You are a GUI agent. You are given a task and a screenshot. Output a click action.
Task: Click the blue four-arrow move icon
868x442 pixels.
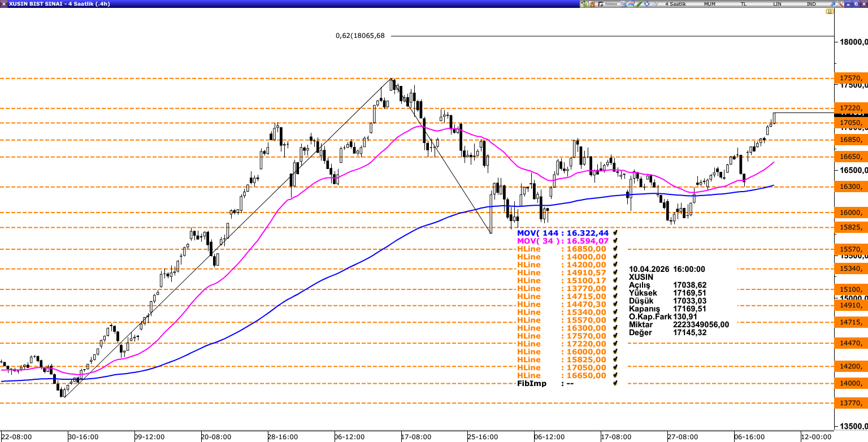pos(647,4)
